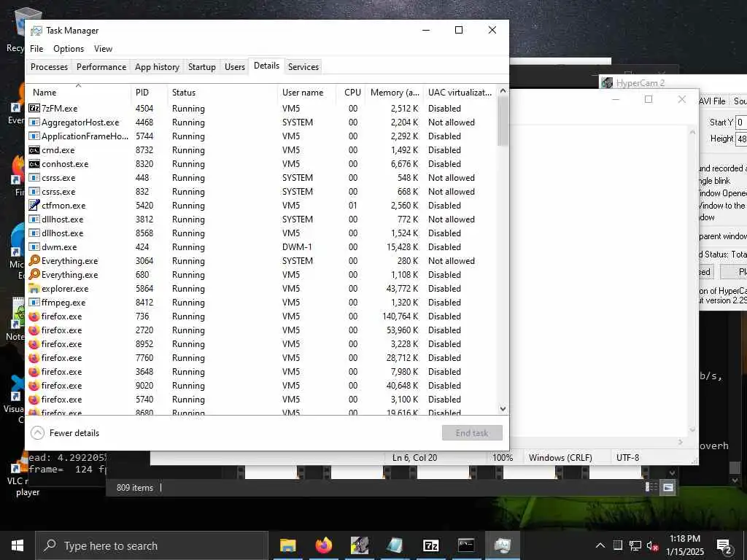The height and width of the screenshot is (560, 747).
Task: Collapse Task Manager with Fewer details
Action: click(x=65, y=433)
